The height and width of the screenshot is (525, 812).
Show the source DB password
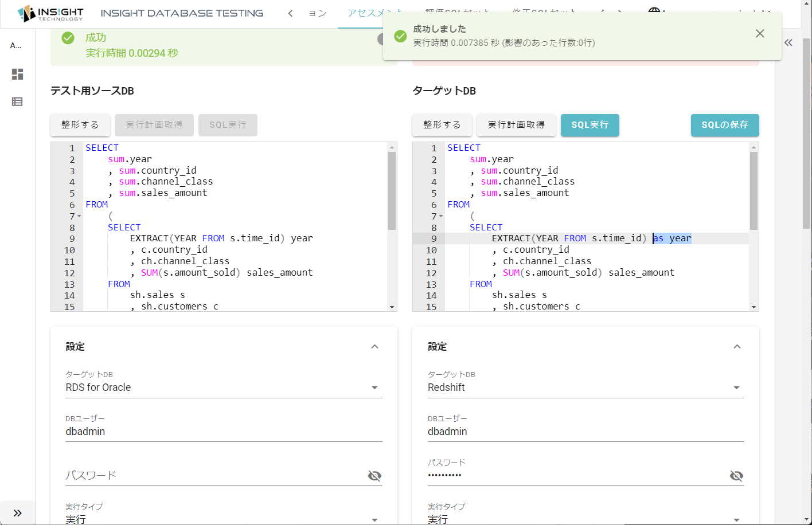click(x=374, y=476)
